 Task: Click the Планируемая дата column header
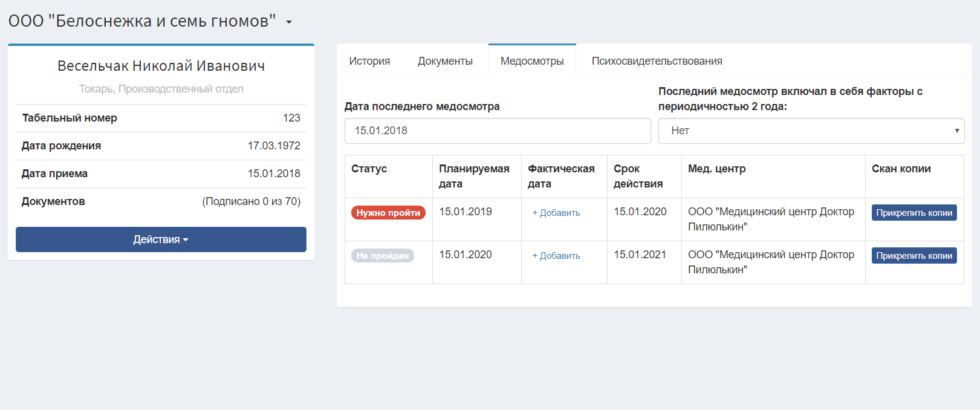click(x=474, y=176)
